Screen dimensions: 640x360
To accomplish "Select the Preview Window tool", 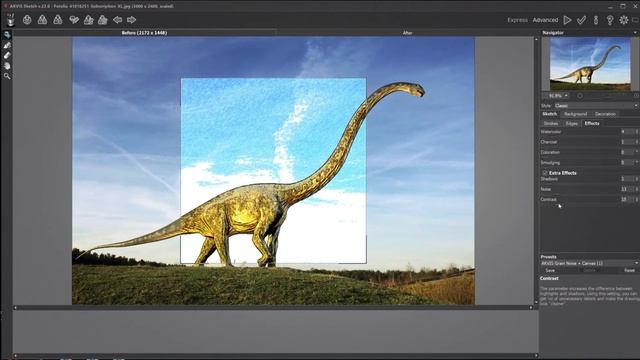I will tap(7, 35).
